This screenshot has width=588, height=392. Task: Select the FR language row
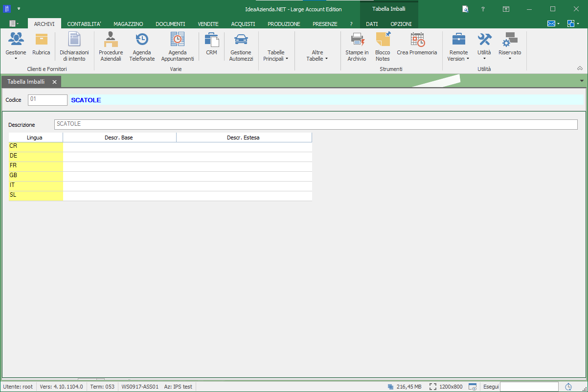tap(160, 166)
